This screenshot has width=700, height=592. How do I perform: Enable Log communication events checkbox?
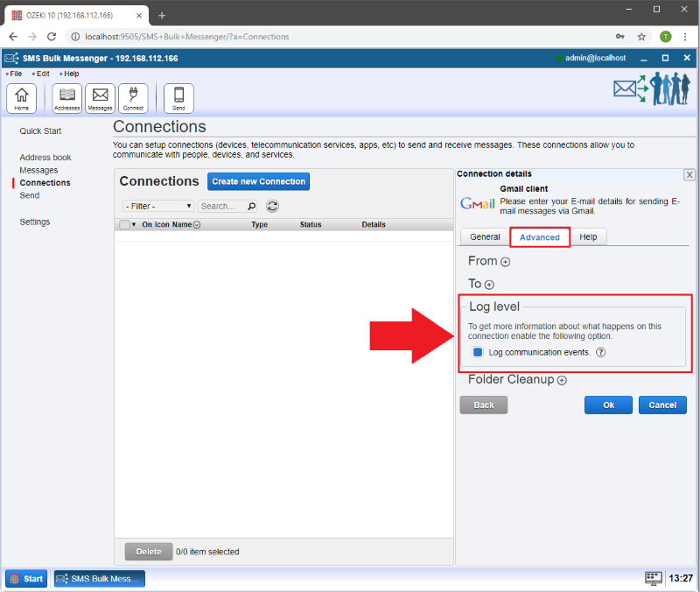478,352
